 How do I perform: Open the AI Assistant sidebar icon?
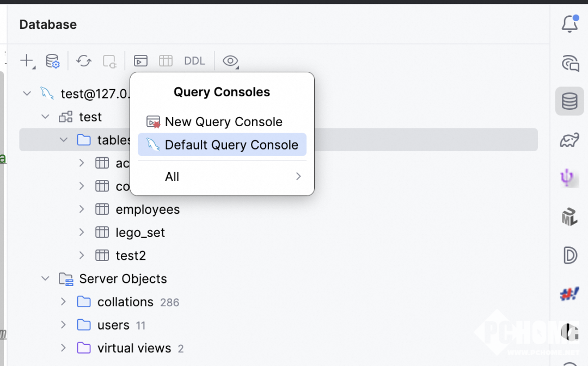click(x=569, y=64)
